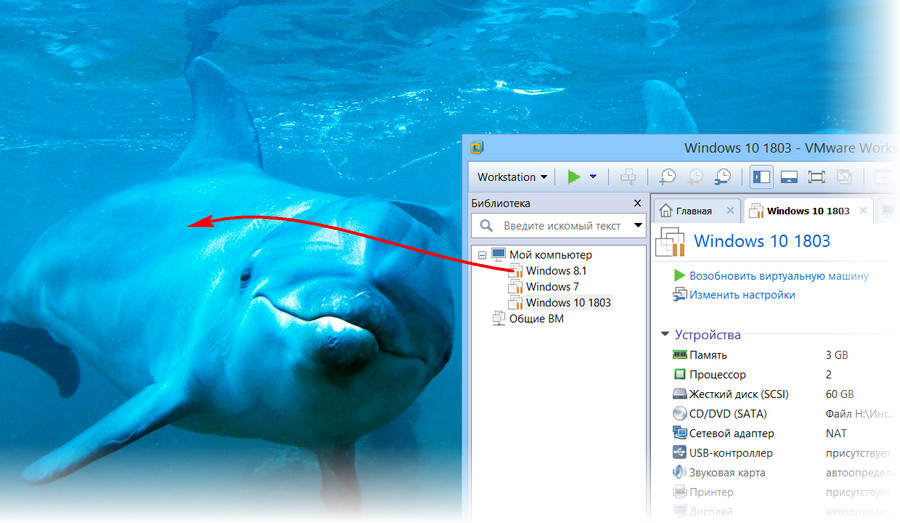Click the 60 GB disk size value
Image resolution: width=900 pixels, height=523 pixels.
840,394
